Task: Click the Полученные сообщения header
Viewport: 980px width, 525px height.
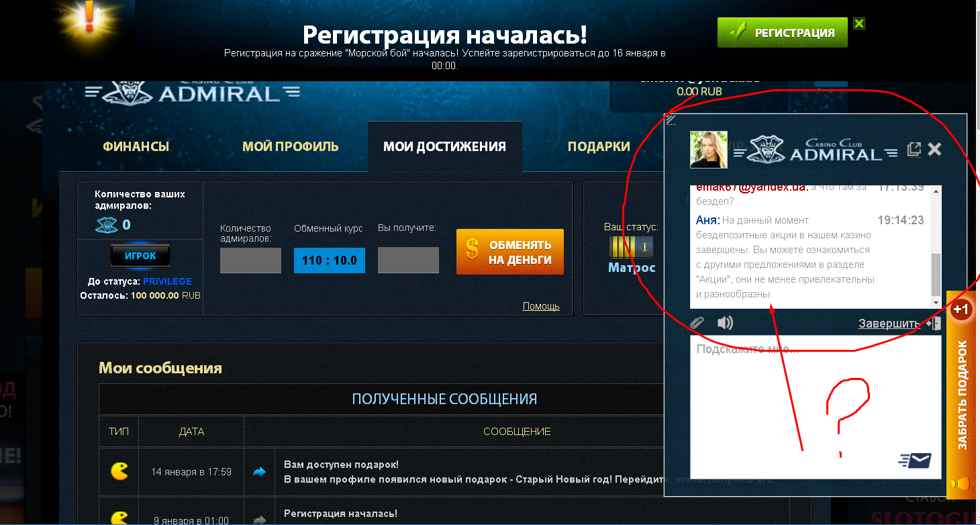Action: (x=444, y=399)
